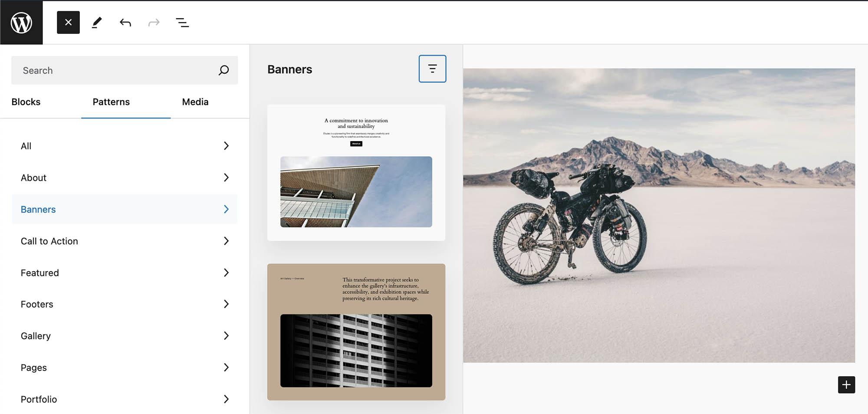Open the Banners filter options icon
The width and height of the screenshot is (868, 414).
pyautogui.click(x=432, y=69)
